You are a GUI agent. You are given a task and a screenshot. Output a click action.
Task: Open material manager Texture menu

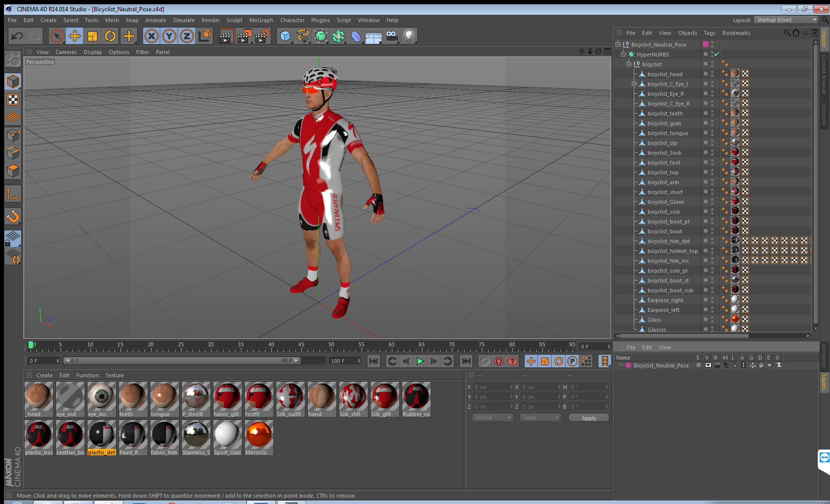(x=115, y=375)
